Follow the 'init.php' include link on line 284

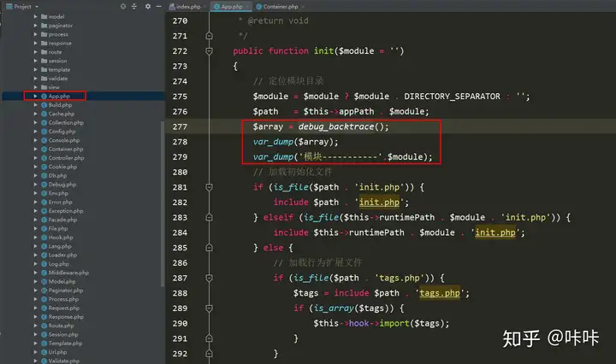(x=495, y=232)
